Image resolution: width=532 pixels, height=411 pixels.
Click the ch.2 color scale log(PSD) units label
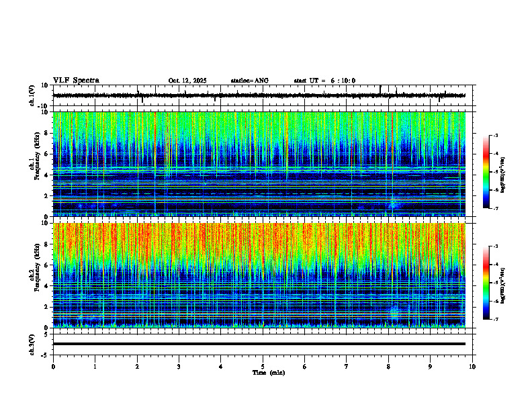[x=504, y=285]
